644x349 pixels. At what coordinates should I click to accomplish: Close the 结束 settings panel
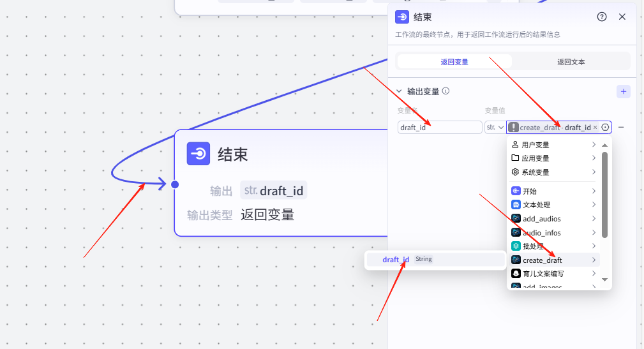click(622, 17)
